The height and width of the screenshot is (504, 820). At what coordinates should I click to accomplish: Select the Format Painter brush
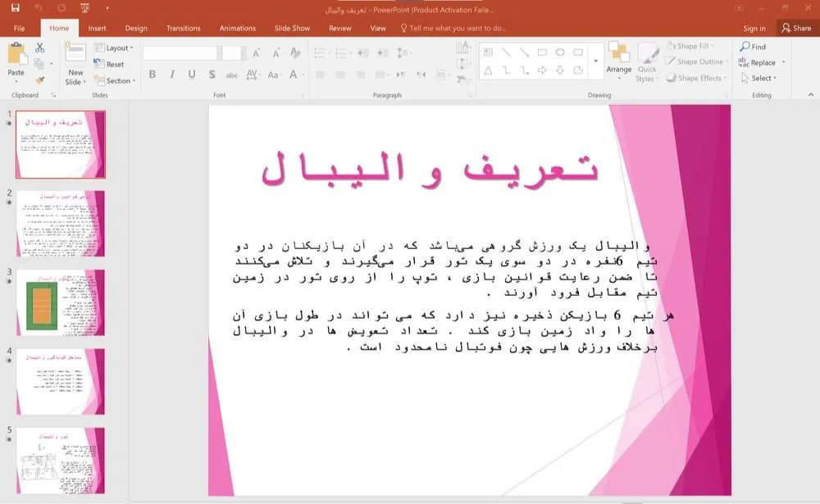pos(39,80)
